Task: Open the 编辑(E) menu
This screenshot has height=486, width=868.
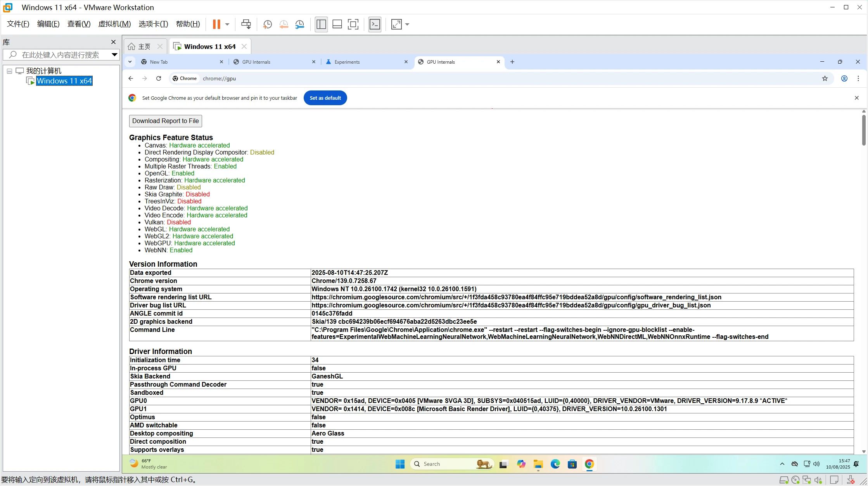Action: 48,24
